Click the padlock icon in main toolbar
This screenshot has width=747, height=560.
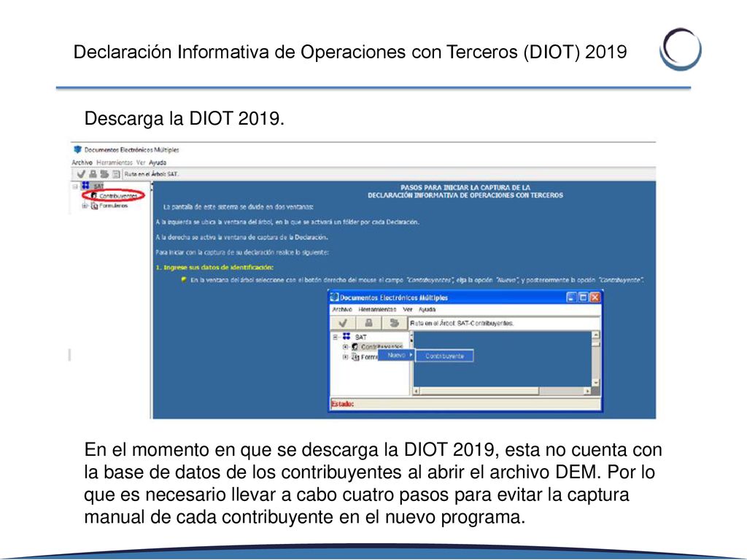[93, 174]
